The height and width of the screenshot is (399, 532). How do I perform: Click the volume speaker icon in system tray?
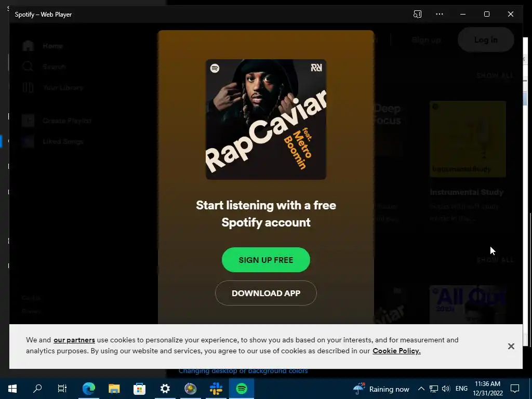(446, 389)
